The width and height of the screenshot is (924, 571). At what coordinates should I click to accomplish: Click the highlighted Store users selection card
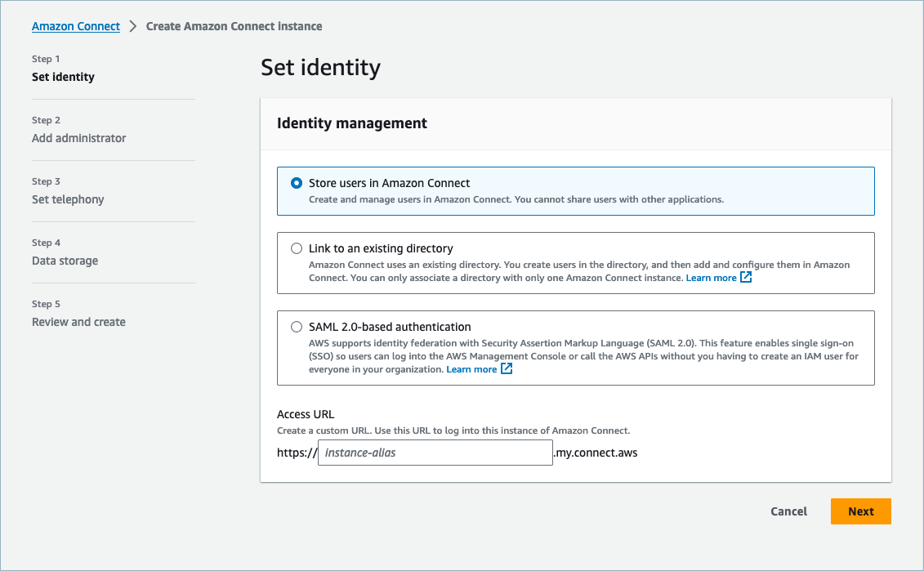(575, 190)
